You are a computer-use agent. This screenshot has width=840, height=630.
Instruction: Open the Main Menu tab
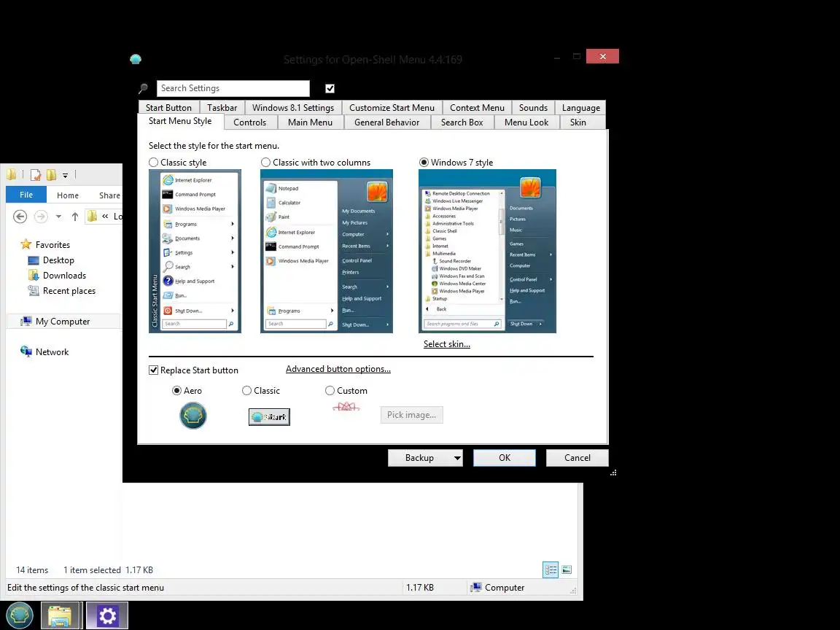(310, 122)
